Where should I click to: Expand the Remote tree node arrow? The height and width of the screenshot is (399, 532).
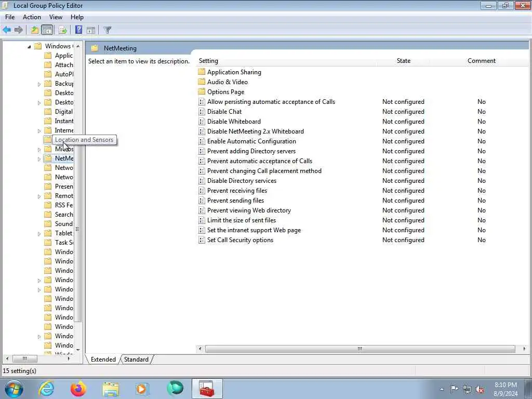39,196
